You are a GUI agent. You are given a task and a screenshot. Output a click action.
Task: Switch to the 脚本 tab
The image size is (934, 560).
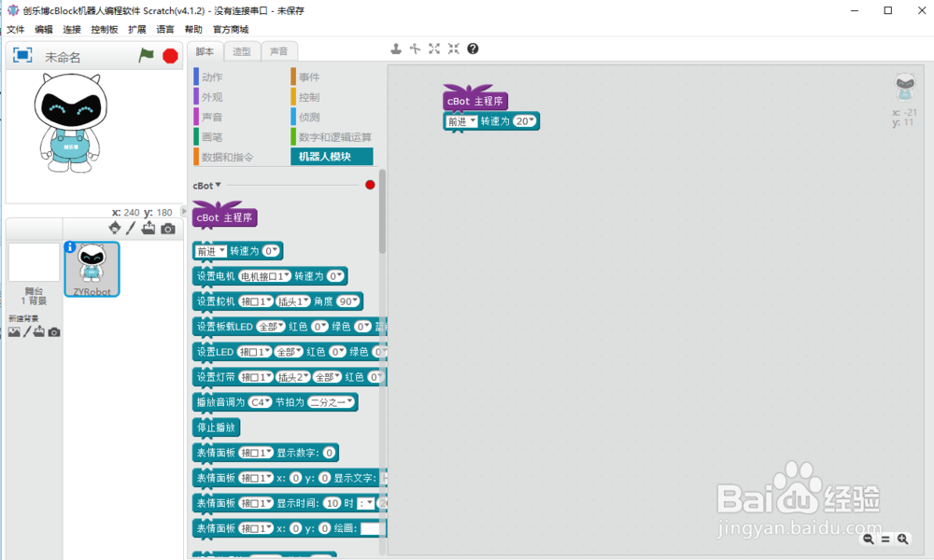point(205,51)
